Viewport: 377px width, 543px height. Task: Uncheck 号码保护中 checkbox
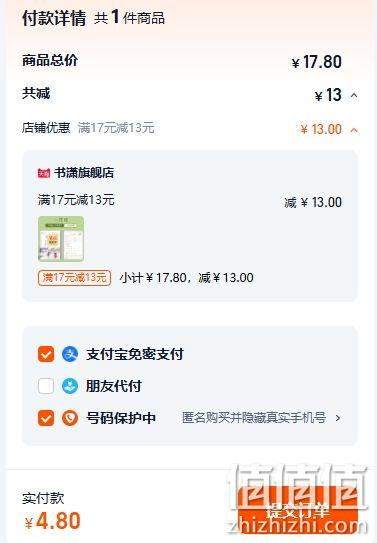[x=46, y=418]
